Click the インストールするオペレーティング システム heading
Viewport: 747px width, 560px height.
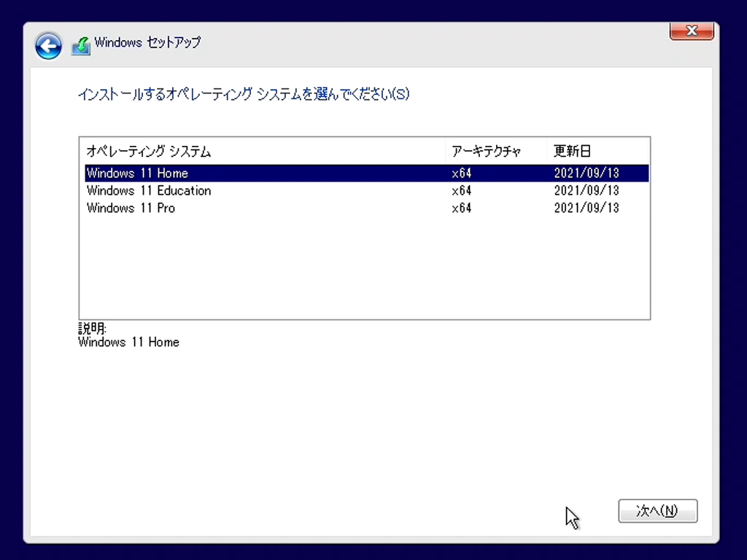click(244, 94)
